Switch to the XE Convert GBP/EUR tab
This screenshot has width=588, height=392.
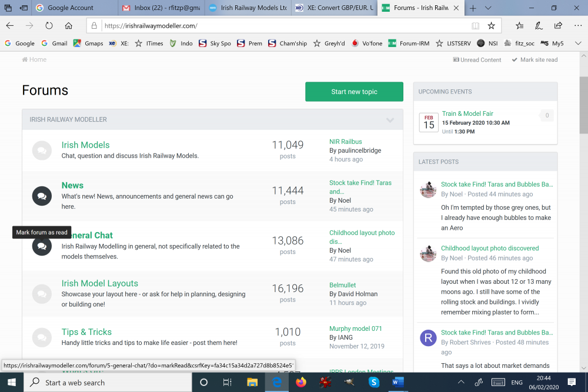tap(333, 8)
